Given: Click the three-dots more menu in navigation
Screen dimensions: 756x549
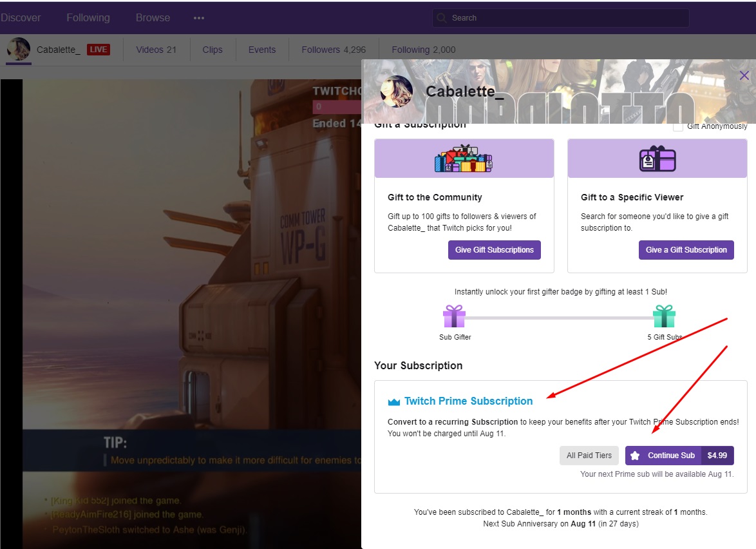Looking at the screenshot, I should pos(198,18).
